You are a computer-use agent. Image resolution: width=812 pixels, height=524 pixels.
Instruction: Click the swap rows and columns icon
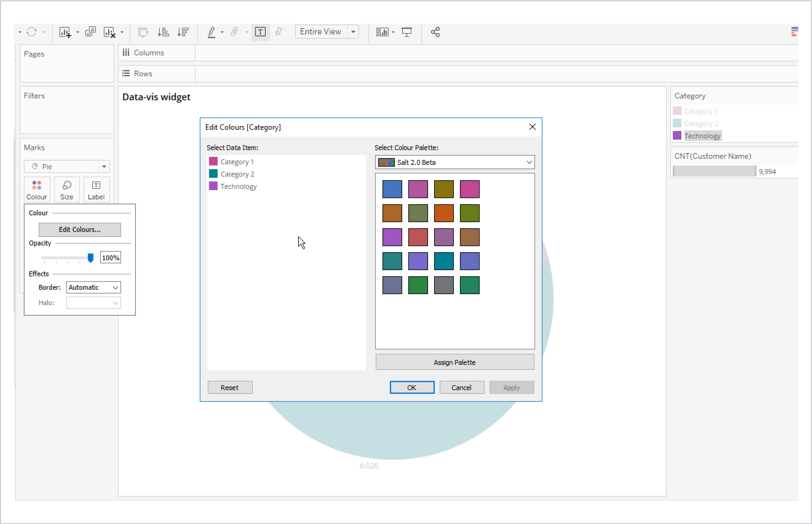(x=143, y=31)
